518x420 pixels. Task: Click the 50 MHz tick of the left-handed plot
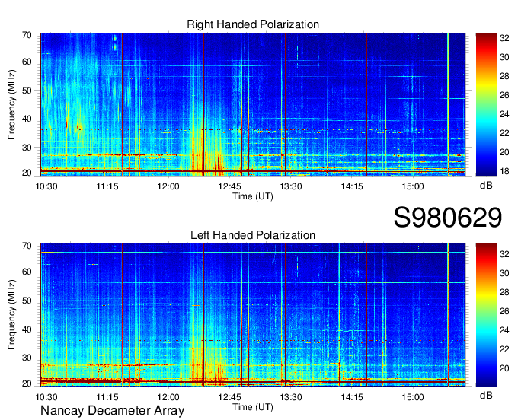[x=27, y=301]
